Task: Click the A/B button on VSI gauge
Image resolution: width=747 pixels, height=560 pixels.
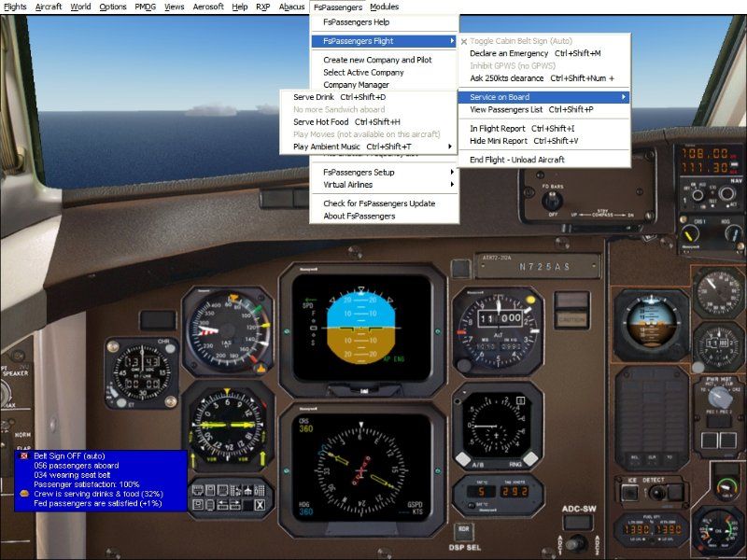Action: coord(464,459)
